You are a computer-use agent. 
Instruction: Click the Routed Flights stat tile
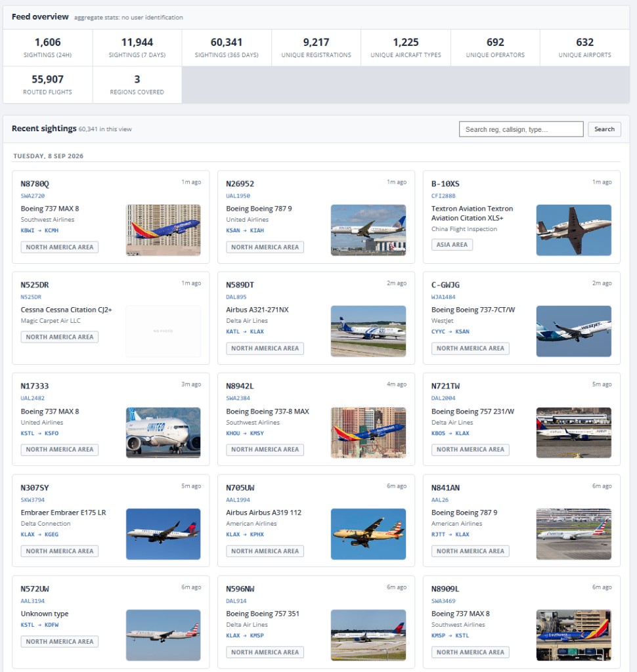pos(48,85)
